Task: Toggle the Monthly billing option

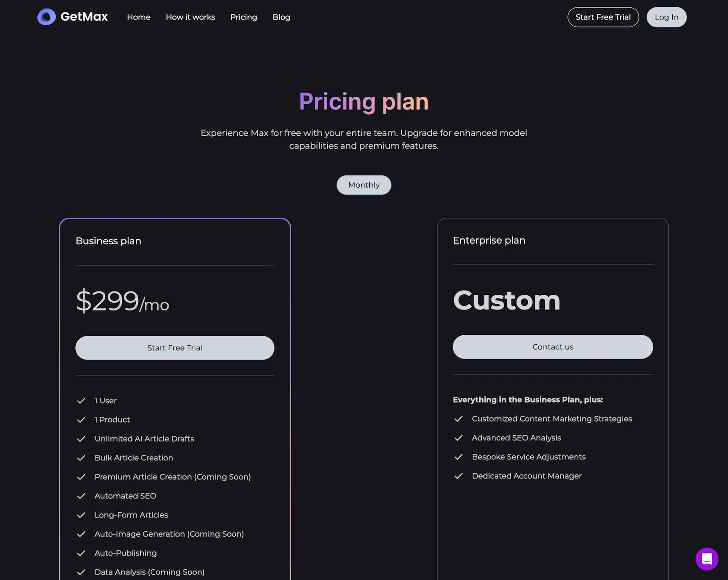Action: (x=364, y=185)
